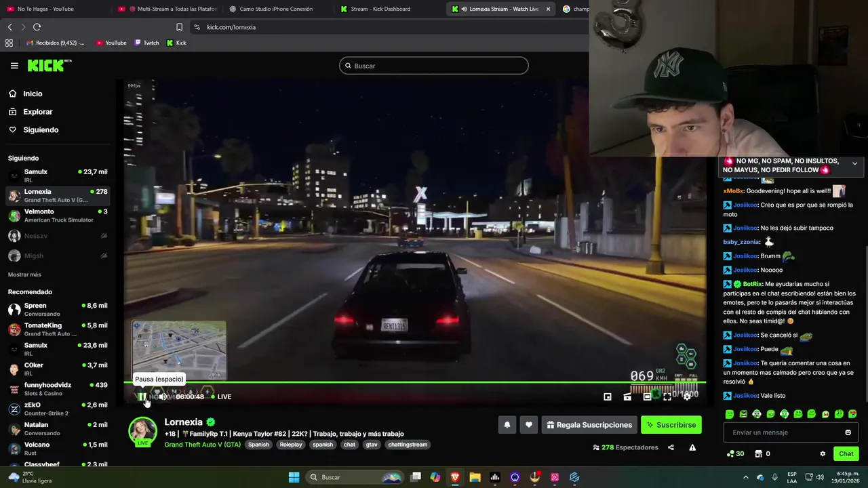Open channel points balance showing 30
868x488 pixels.
point(735,453)
